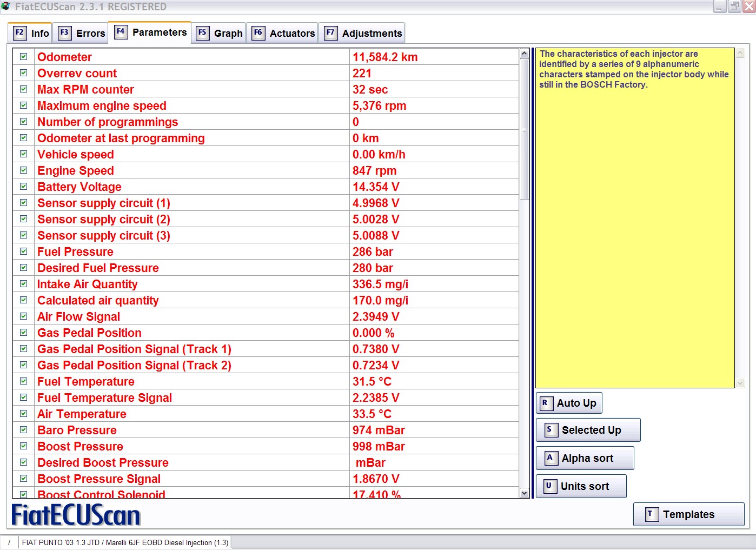Screen dimensions: 756x550
Task: Sort parameters using Units sort button
Action: (581, 486)
